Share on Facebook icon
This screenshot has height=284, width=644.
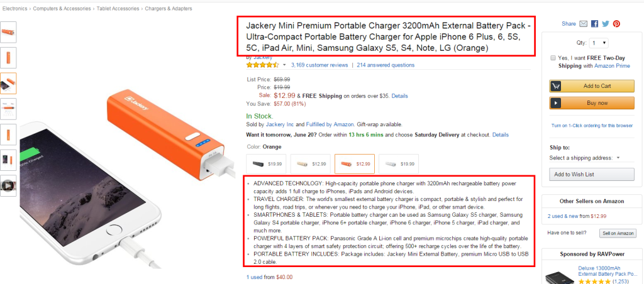pos(594,24)
